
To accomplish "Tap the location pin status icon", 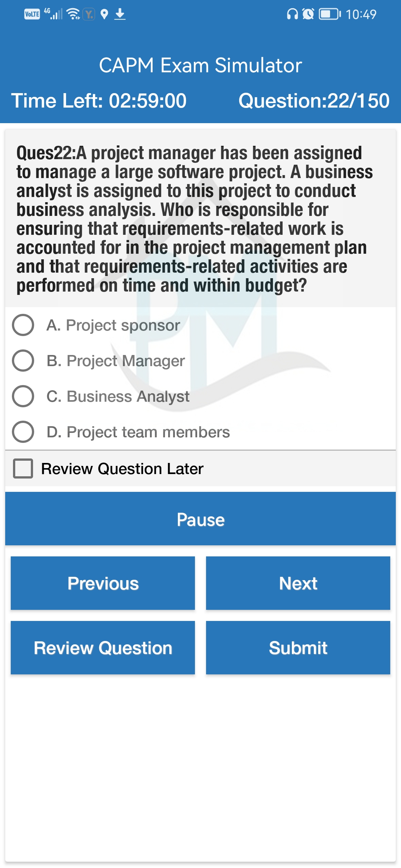I will click(x=104, y=14).
